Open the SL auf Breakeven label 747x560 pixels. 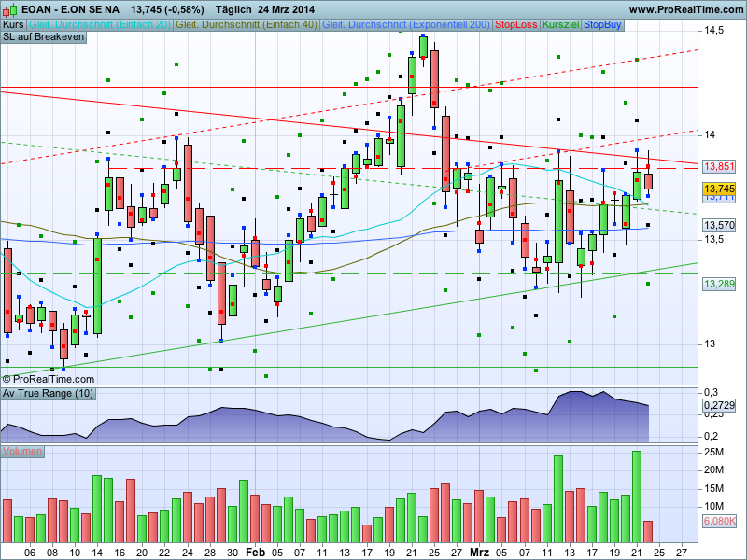pos(43,37)
